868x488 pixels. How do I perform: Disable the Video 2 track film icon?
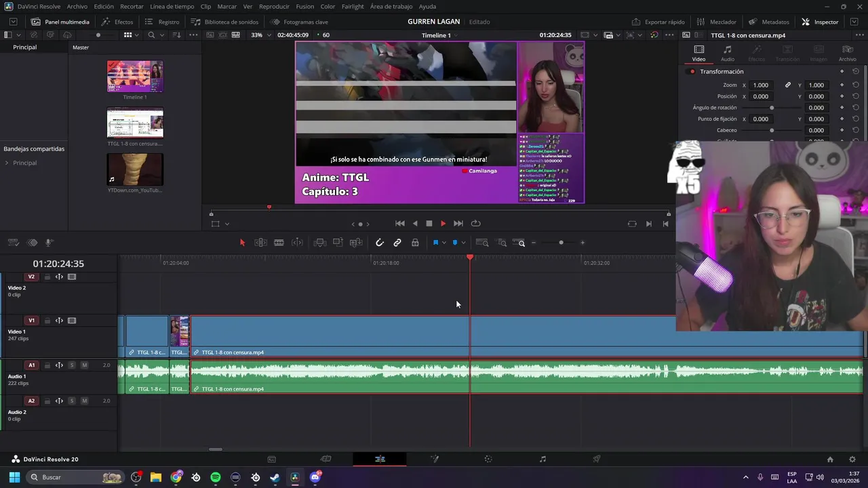pyautogui.click(x=72, y=277)
